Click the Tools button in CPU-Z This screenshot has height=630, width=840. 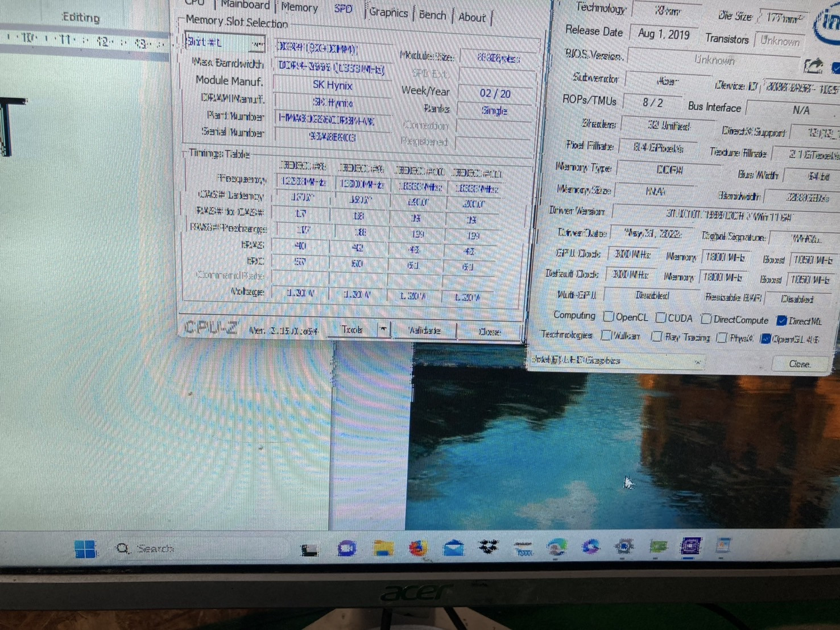353,329
